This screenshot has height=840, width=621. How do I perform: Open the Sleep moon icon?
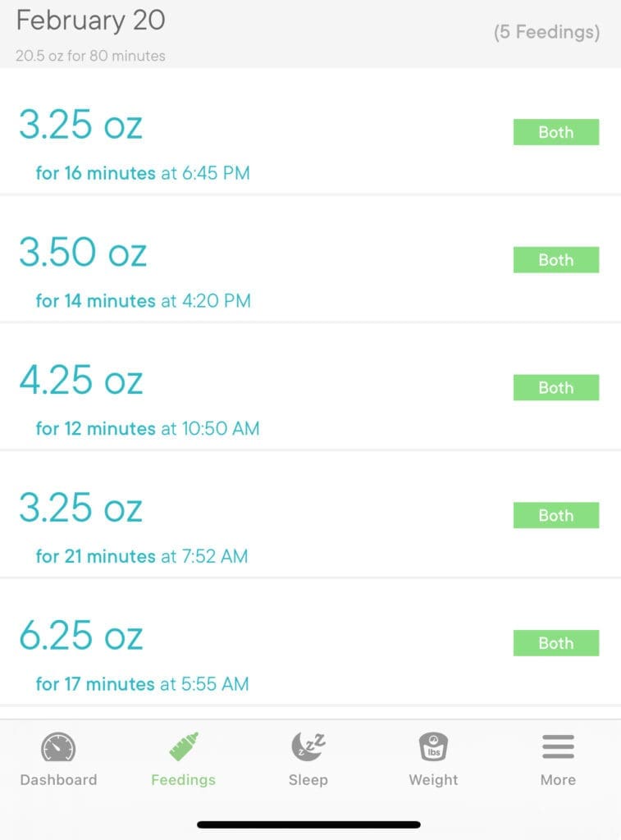click(308, 746)
